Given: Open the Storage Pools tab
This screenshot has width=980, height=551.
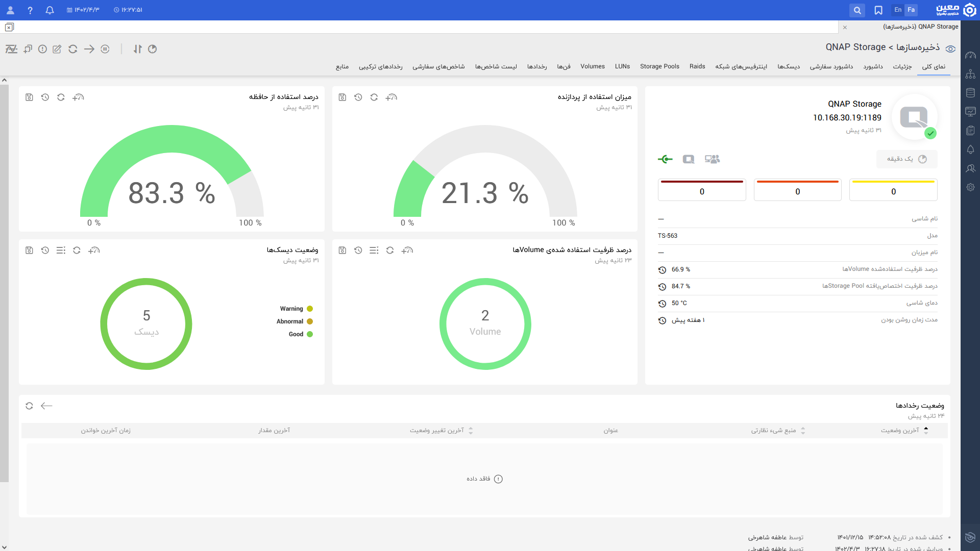Looking at the screenshot, I should point(659,66).
